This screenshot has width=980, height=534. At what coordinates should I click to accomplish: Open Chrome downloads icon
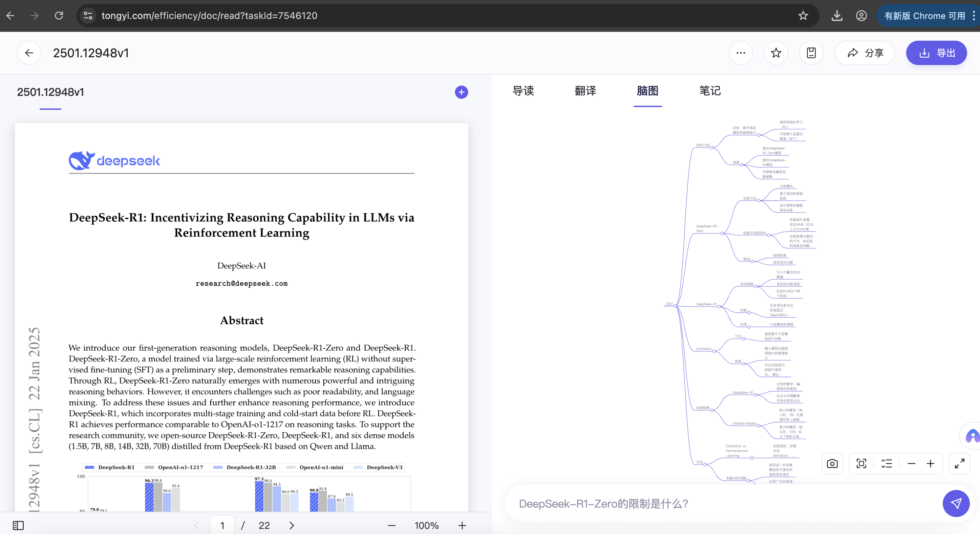[836, 16]
